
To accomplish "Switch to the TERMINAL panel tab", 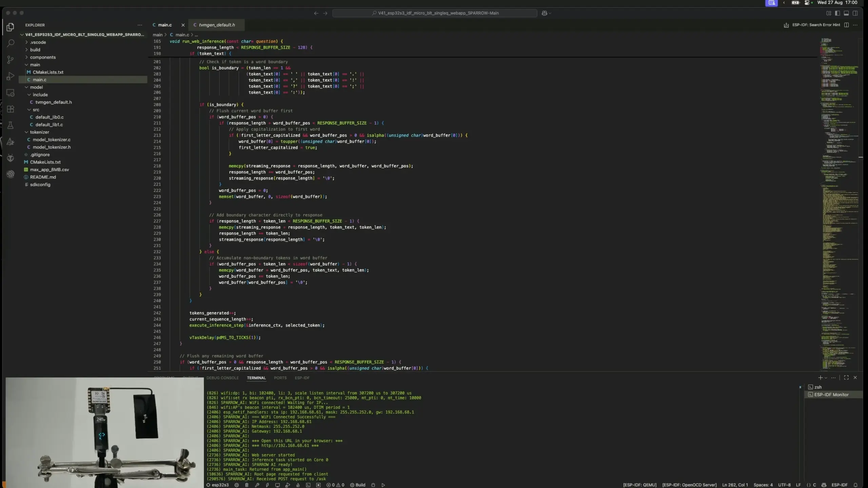I will click(x=256, y=378).
